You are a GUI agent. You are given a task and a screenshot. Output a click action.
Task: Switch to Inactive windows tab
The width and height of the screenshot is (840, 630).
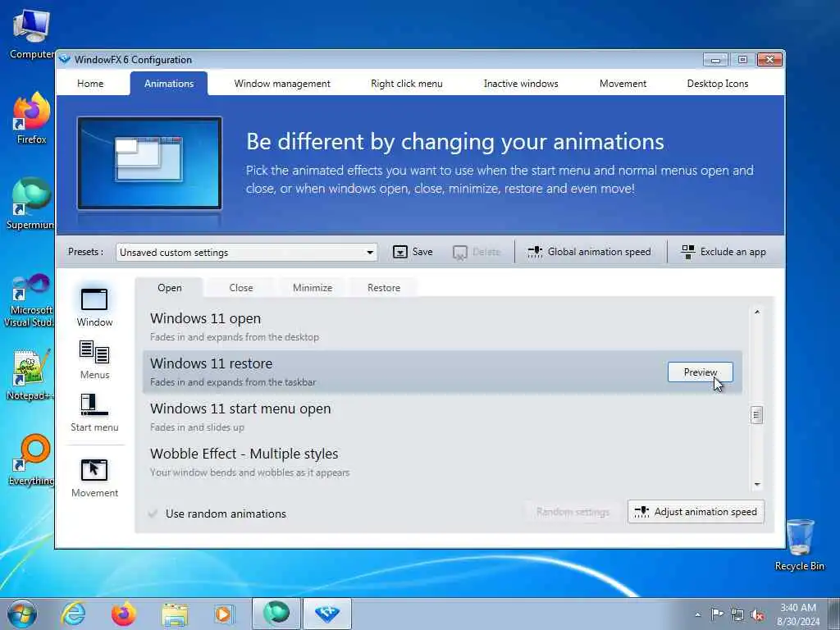coord(521,84)
